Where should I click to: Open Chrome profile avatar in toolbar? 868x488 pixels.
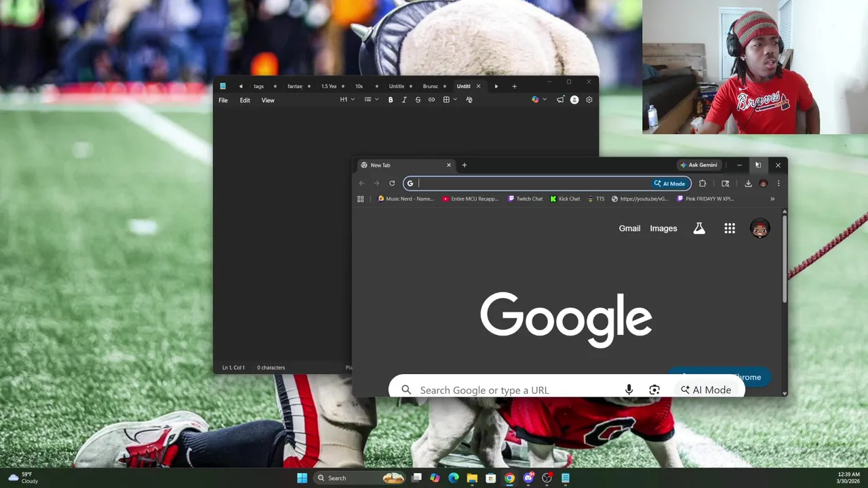[764, 183]
